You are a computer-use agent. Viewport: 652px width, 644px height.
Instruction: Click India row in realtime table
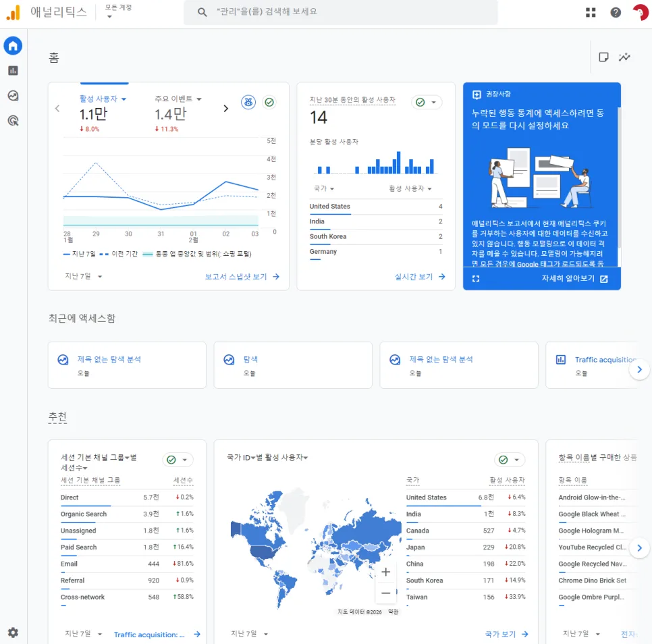(x=376, y=221)
